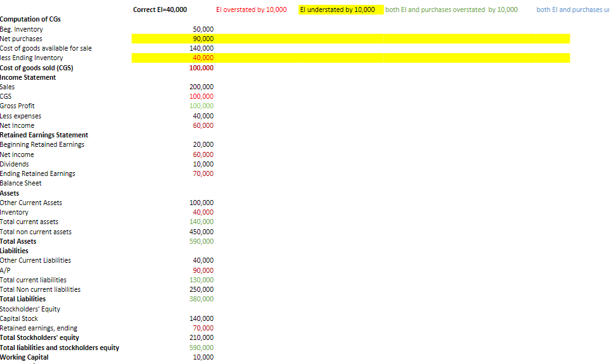Select Total liabilities and stockholders equity value 590,000
This screenshot has width=611, height=364.
202,348
